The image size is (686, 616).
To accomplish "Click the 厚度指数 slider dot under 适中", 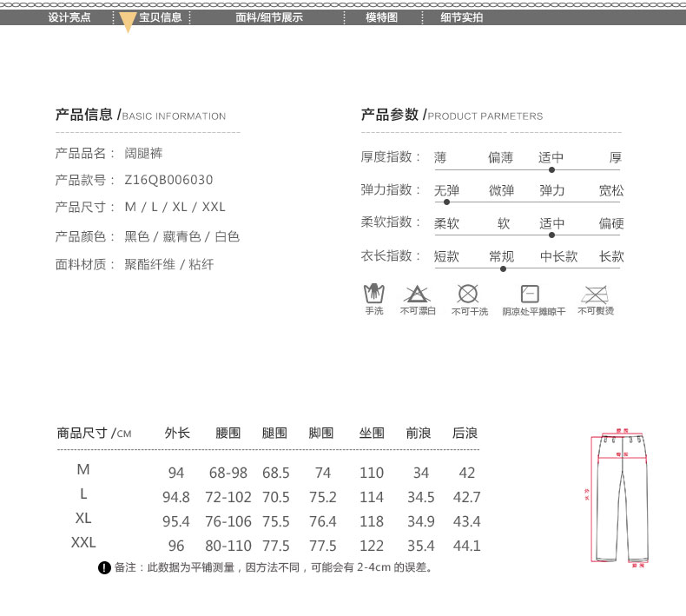I will tap(551, 169).
